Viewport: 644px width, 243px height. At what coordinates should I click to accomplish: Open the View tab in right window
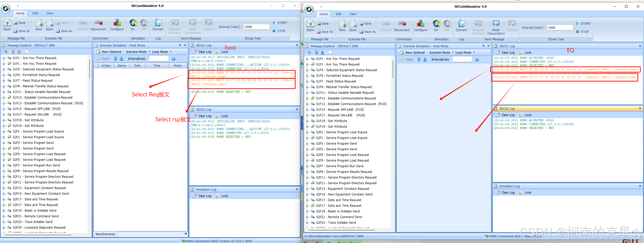(353, 14)
